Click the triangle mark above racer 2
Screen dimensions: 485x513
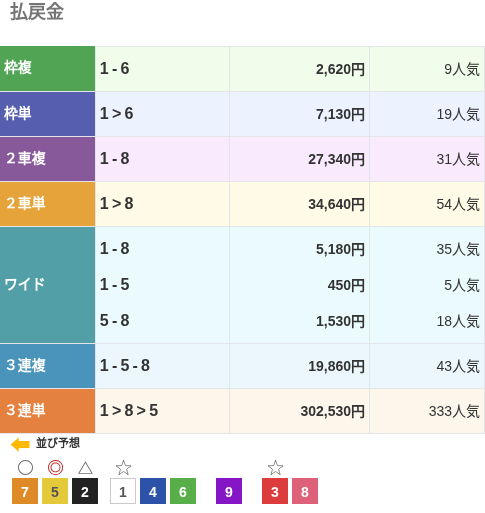point(85,468)
